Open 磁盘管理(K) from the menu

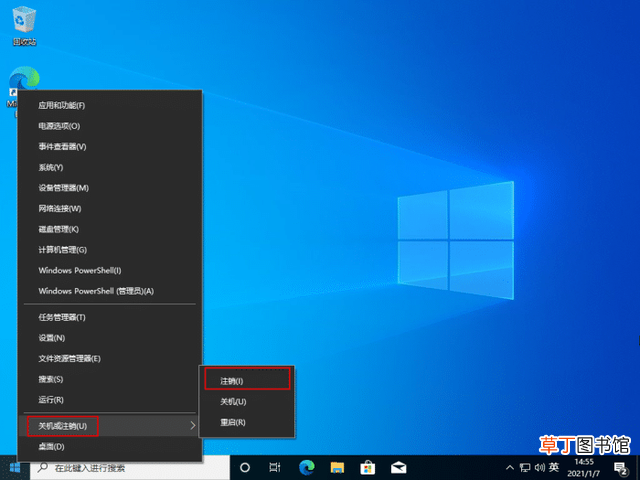pos(109,229)
